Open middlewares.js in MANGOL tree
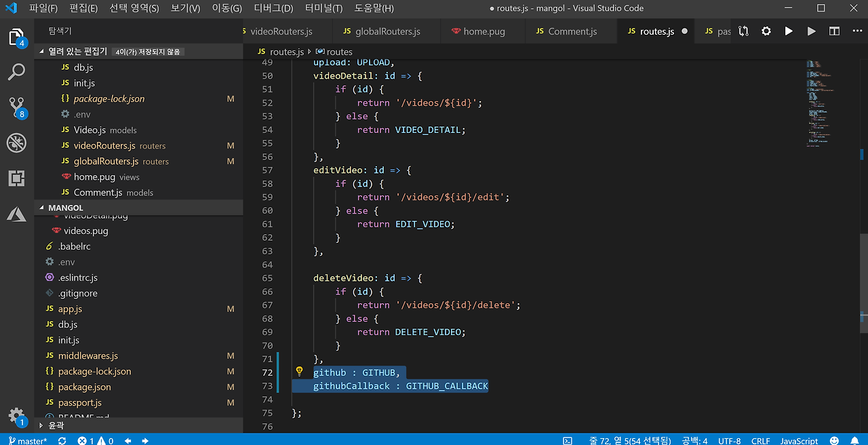868x445 pixels. (x=138, y=355)
